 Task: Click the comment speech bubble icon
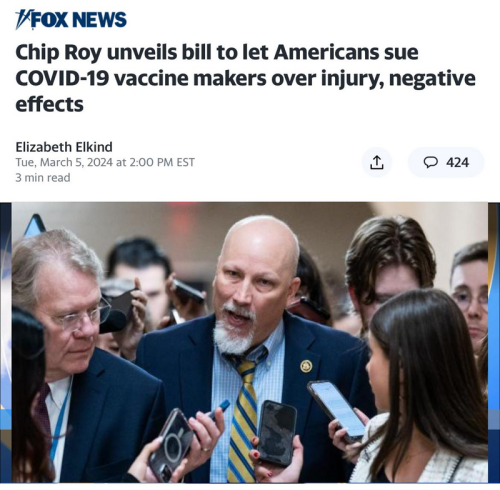tap(430, 162)
